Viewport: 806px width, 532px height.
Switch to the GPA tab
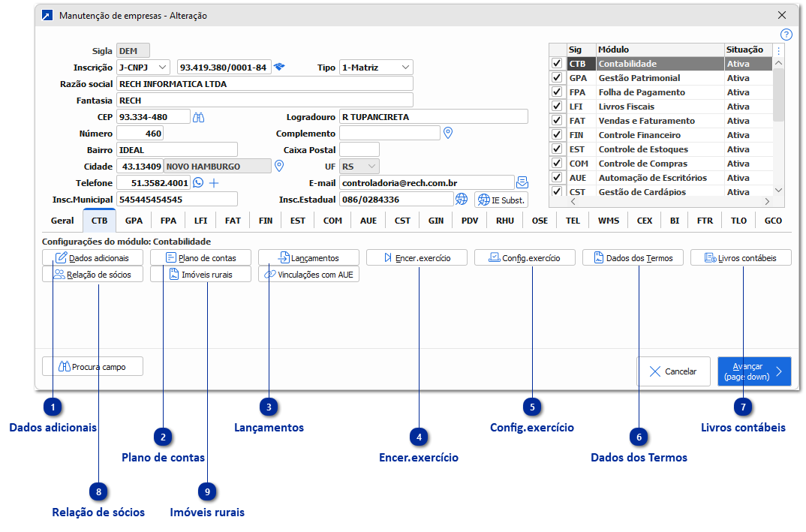pyautogui.click(x=134, y=221)
